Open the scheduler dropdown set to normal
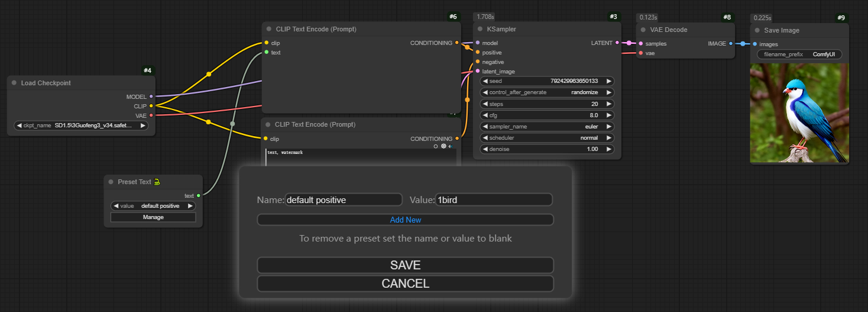 click(x=547, y=138)
